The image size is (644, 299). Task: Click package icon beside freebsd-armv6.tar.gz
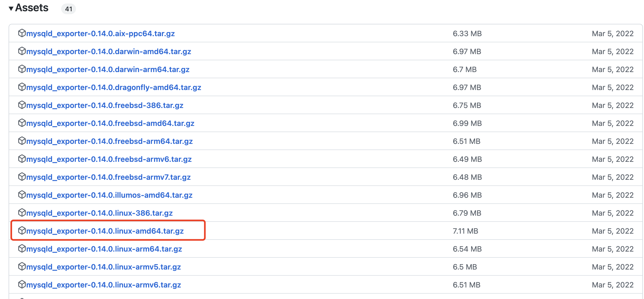click(22, 159)
